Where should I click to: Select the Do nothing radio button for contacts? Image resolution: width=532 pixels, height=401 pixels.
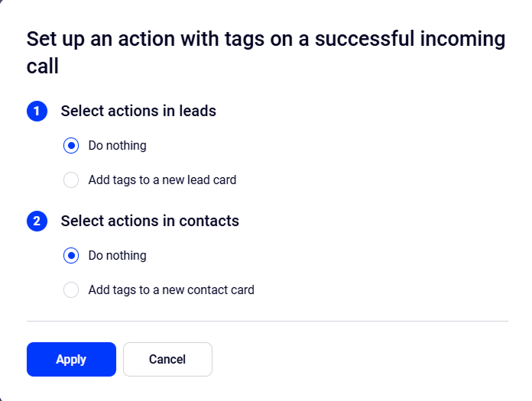coord(71,256)
